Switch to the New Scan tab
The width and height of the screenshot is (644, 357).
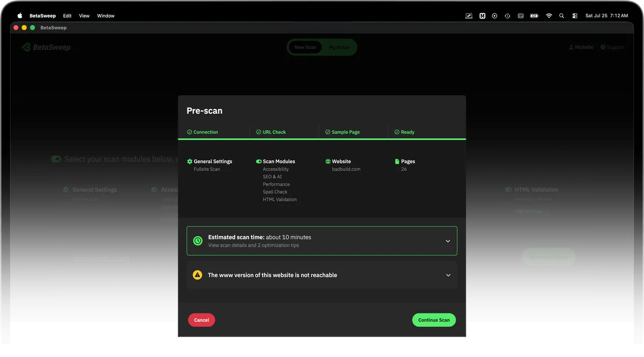305,47
